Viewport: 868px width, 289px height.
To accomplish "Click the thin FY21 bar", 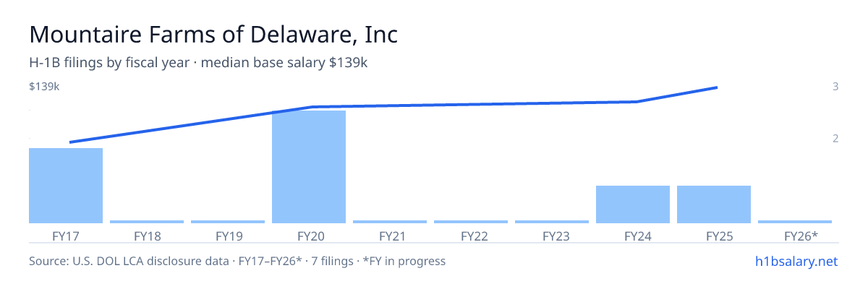I will (x=390, y=222).
